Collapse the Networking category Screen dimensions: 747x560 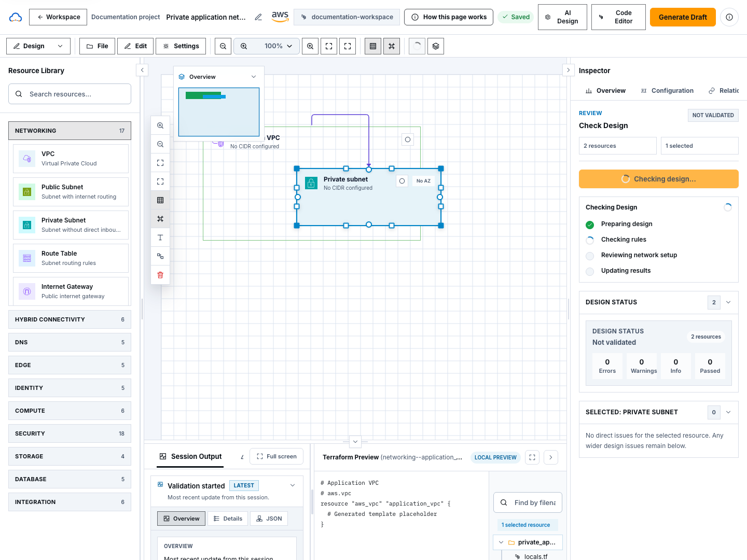(70, 131)
